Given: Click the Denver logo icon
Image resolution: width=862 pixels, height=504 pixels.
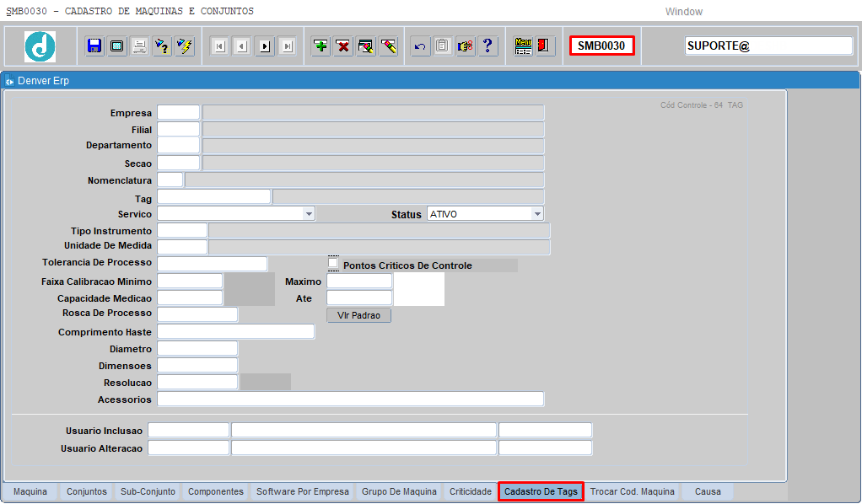Looking at the screenshot, I should (40, 46).
